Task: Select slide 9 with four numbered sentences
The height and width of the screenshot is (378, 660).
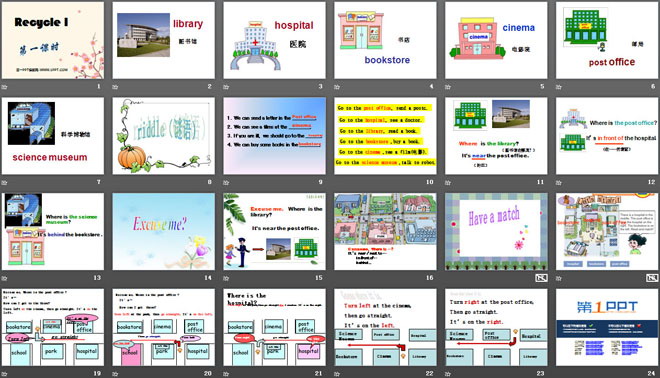Action: pyautogui.click(x=274, y=136)
